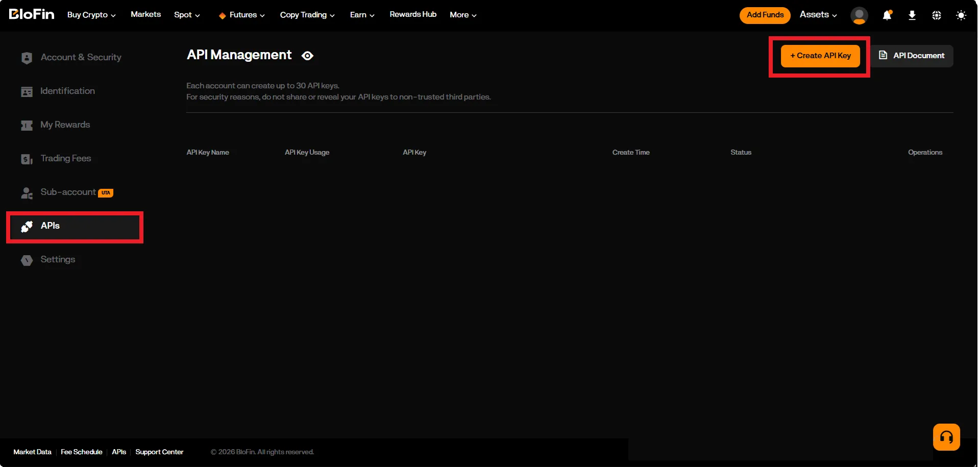The image size is (980, 467).
Task: Toggle light theme with sun icon
Action: (961, 15)
